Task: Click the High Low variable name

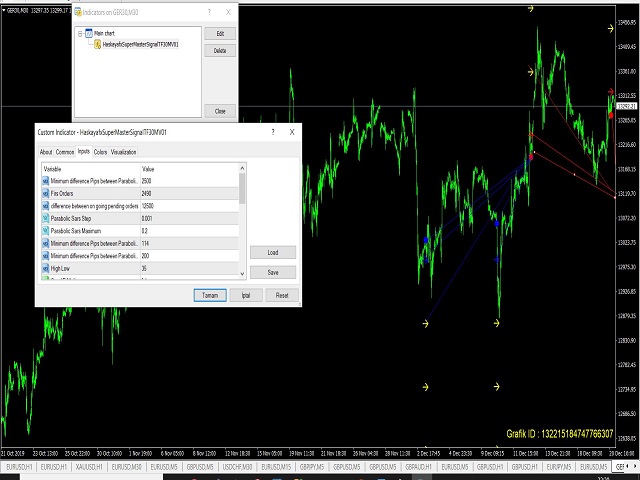Action: (x=60, y=269)
